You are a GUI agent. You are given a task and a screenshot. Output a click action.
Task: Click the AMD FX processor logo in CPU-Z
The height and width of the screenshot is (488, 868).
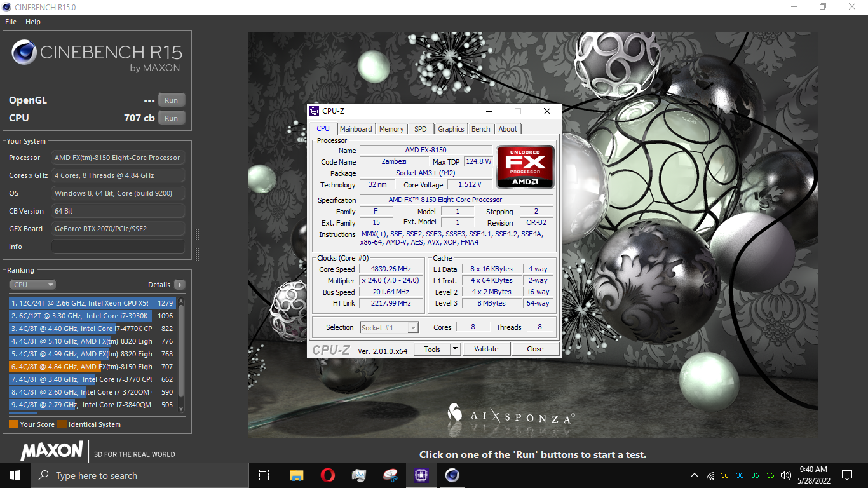pyautogui.click(x=526, y=167)
